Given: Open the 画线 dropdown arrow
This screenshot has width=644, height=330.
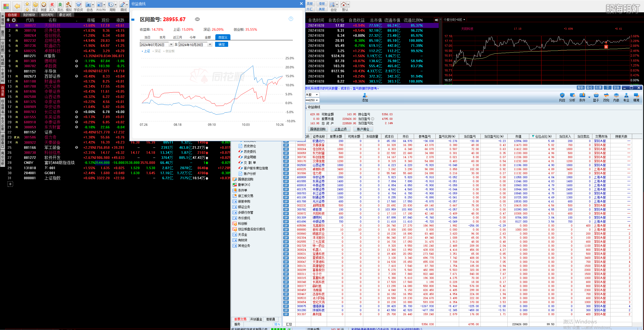Looking at the screenshot, I should [127, 5].
